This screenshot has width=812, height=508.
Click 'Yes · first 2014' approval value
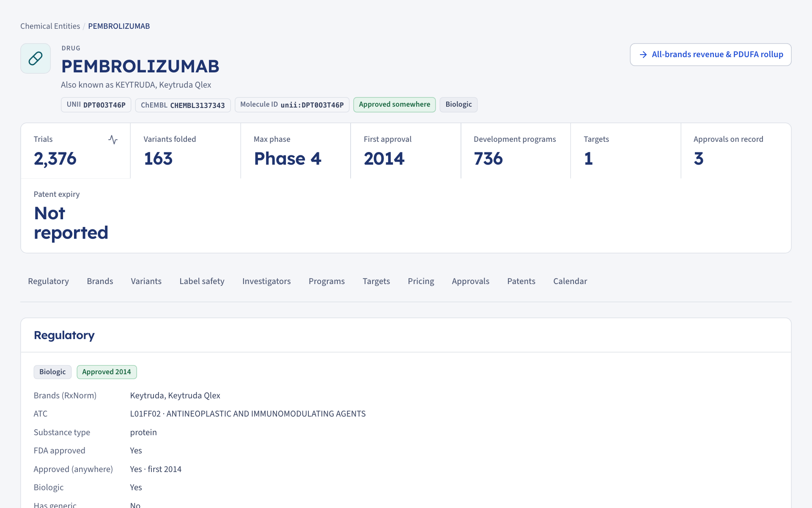[x=156, y=469]
